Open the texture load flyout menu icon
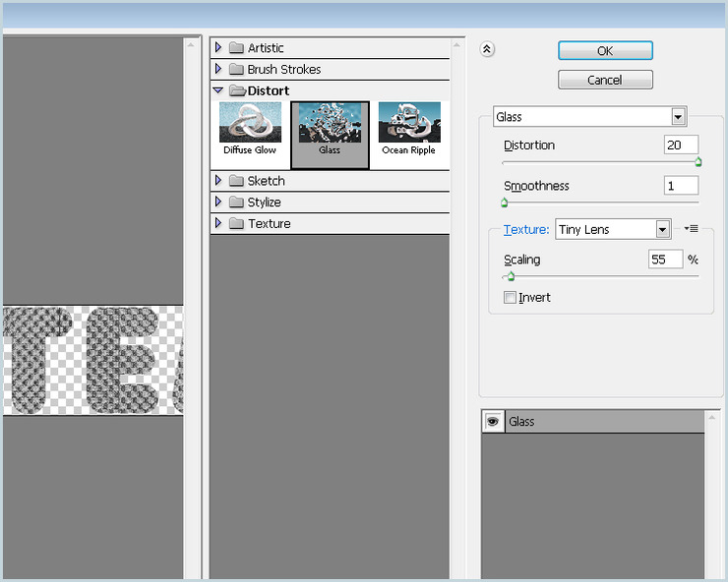This screenshot has width=728, height=582. coord(691,229)
